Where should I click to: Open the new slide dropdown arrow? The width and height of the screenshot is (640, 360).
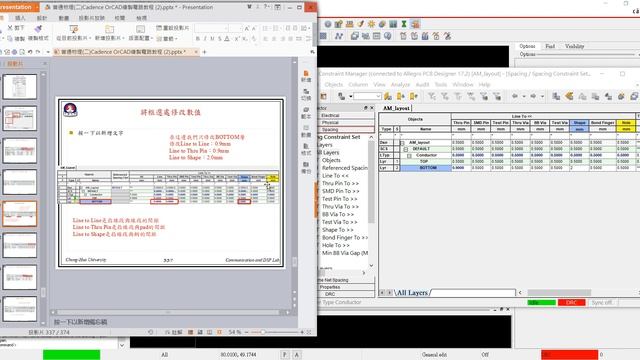pos(123,38)
